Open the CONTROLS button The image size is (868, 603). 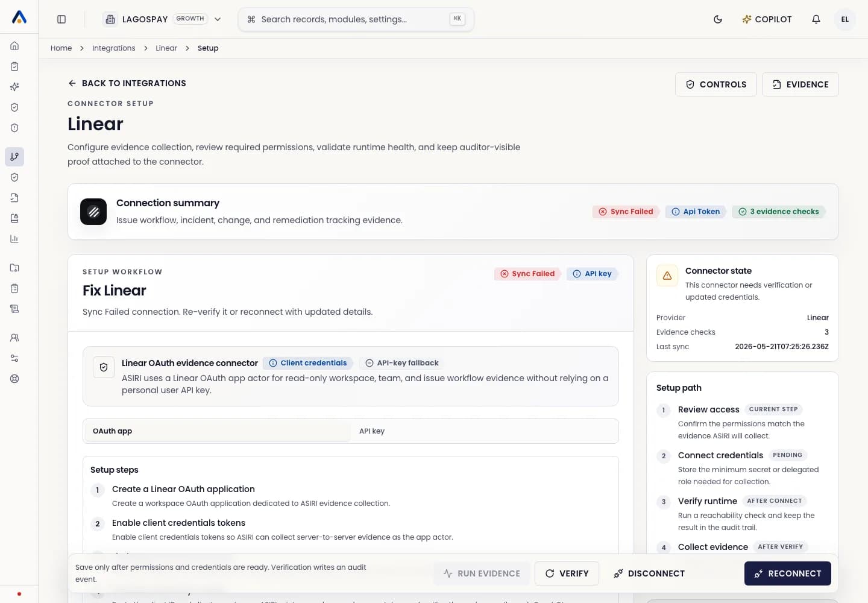716,84
